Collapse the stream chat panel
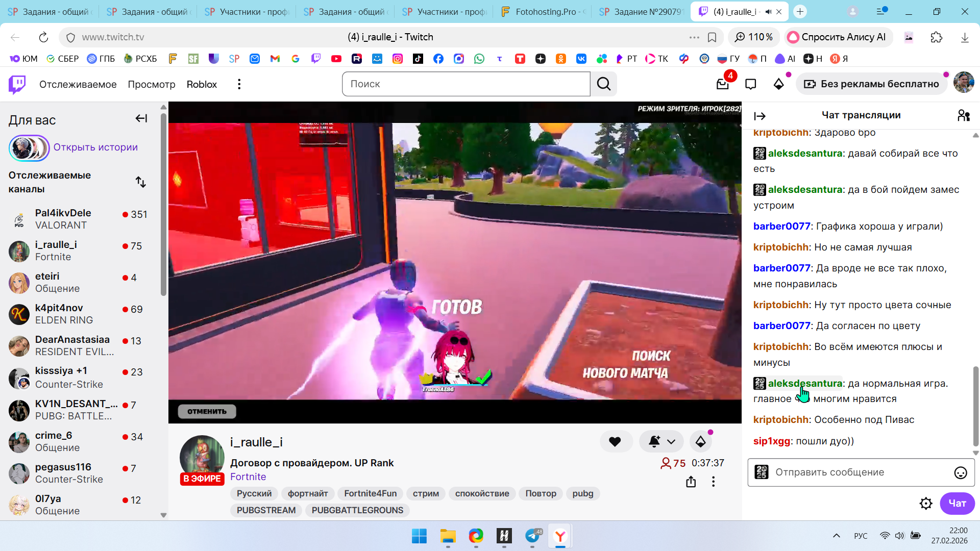Image resolution: width=980 pixels, height=551 pixels. (760, 116)
